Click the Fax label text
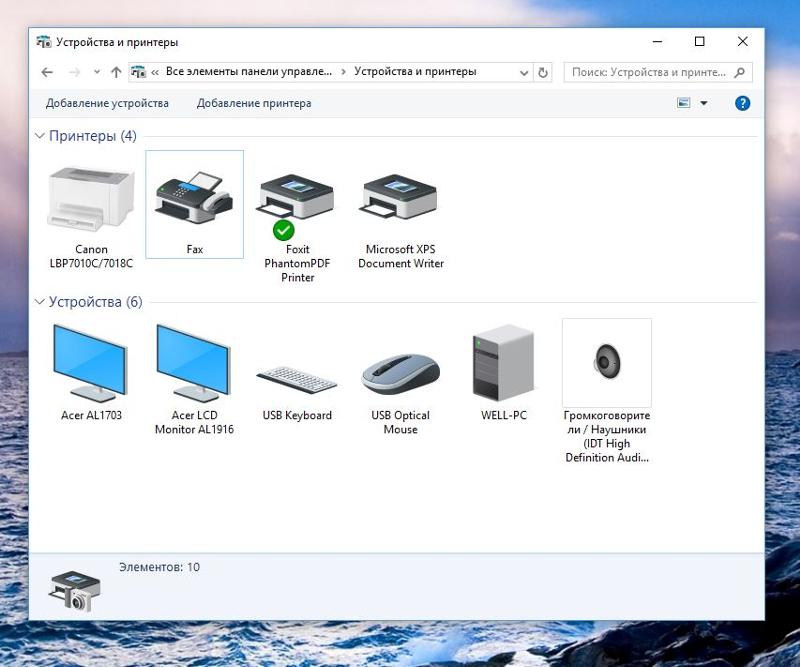The image size is (800, 667). 194,250
